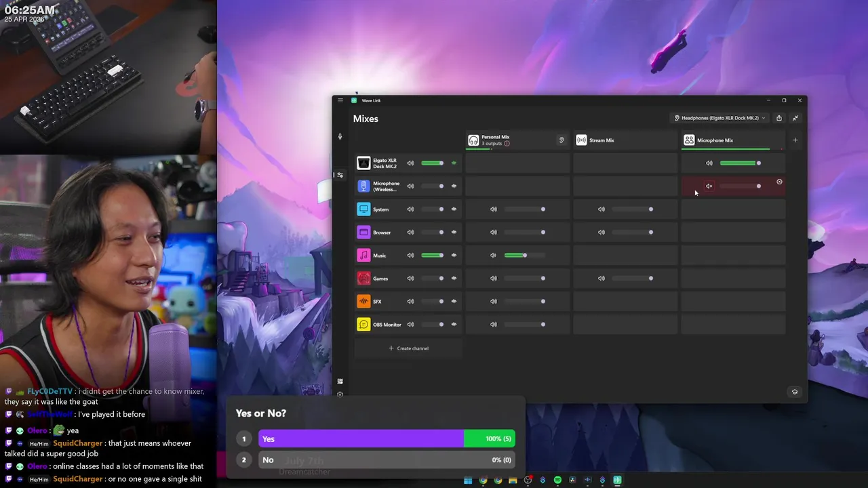Click Music volume slider in Personal Mix

pyautogui.click(x=524, y=256)
